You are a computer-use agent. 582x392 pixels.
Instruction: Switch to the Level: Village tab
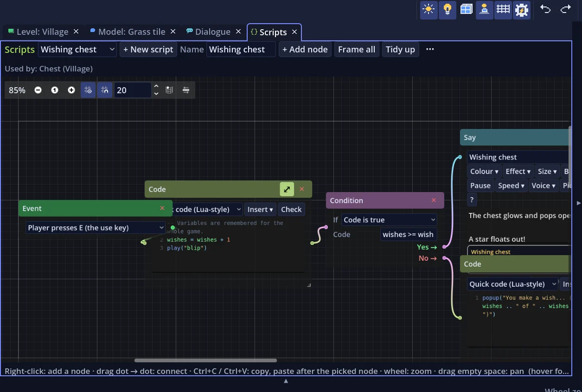(x=42, y=32)
